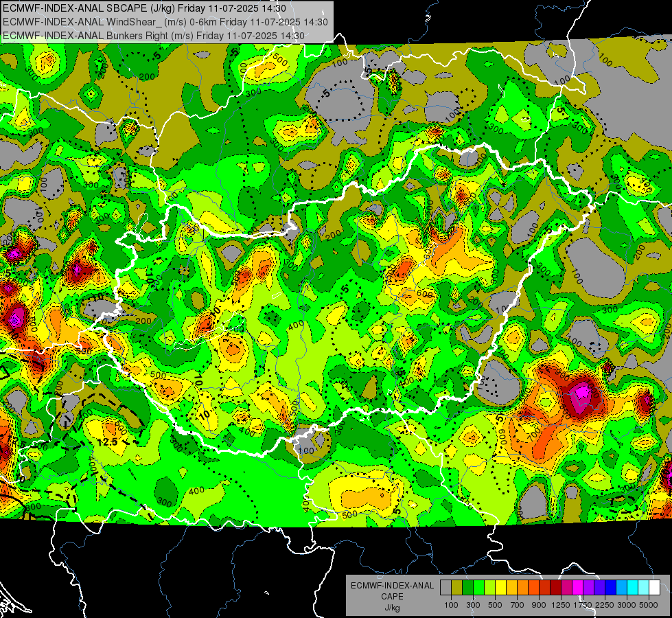This screenshot has width=672, height=618.
Task: Select the olive swatch in the CAPE legend
Action: 457,588
